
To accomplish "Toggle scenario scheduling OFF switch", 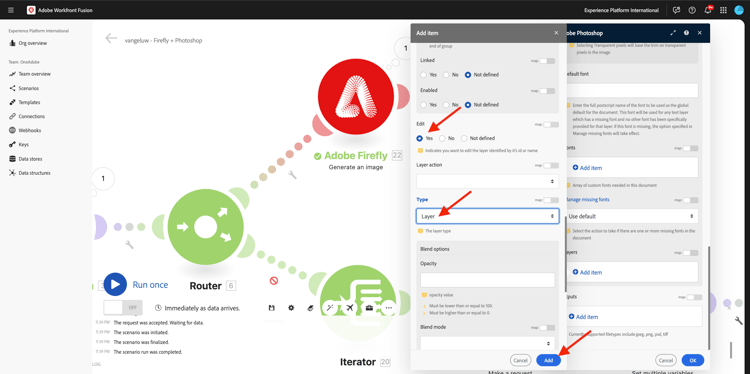I will point(123,308).
